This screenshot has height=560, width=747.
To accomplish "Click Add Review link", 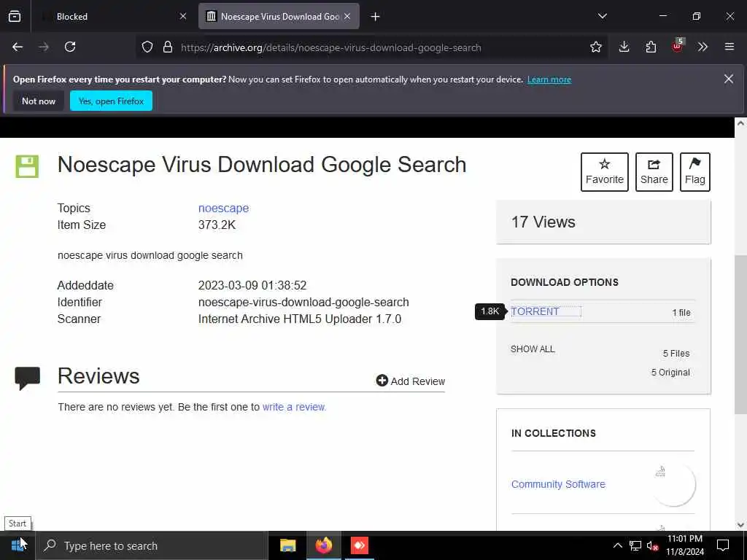I will point(411,381).
